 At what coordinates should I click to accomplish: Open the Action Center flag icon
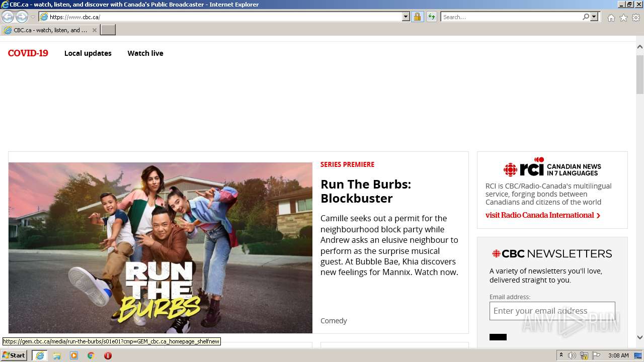(x=596, y=355)
